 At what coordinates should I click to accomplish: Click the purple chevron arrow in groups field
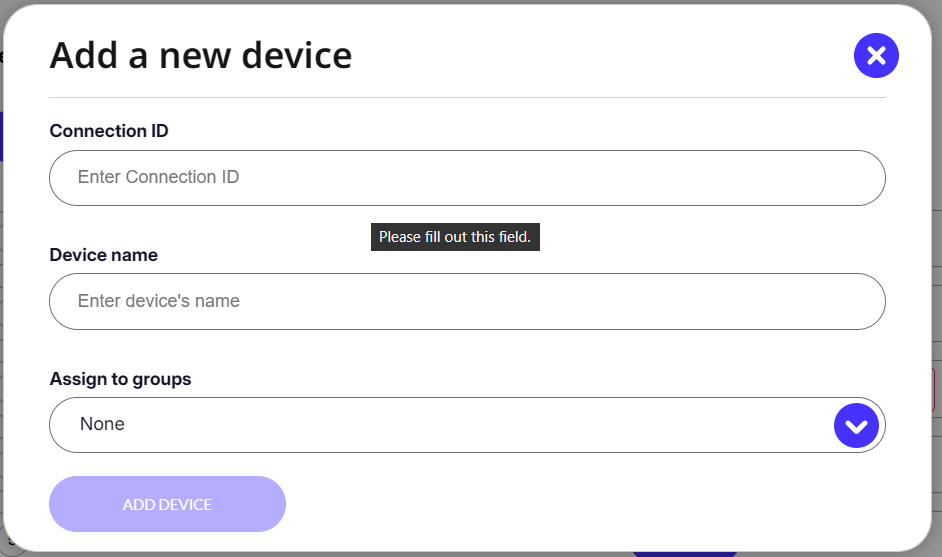click(x=856, y=426)
